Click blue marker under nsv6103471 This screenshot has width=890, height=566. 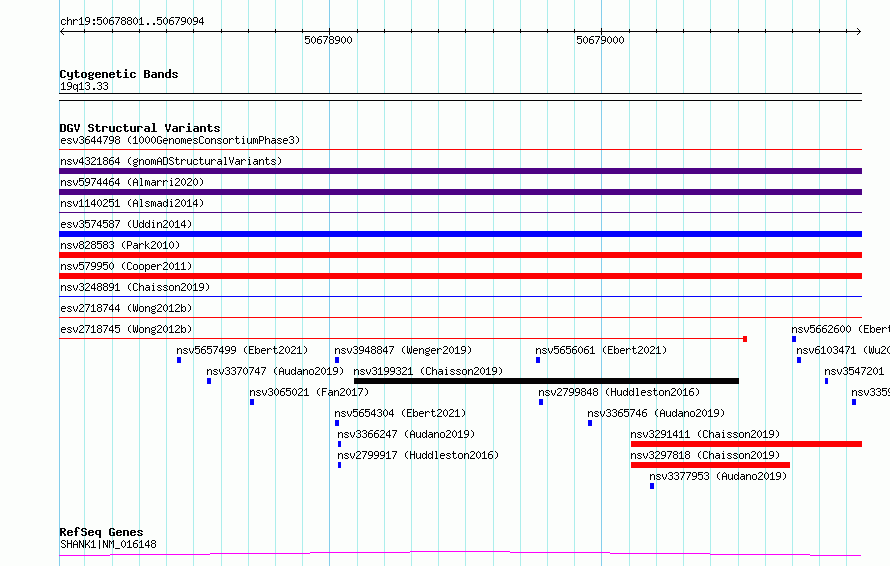click(799, 360)
